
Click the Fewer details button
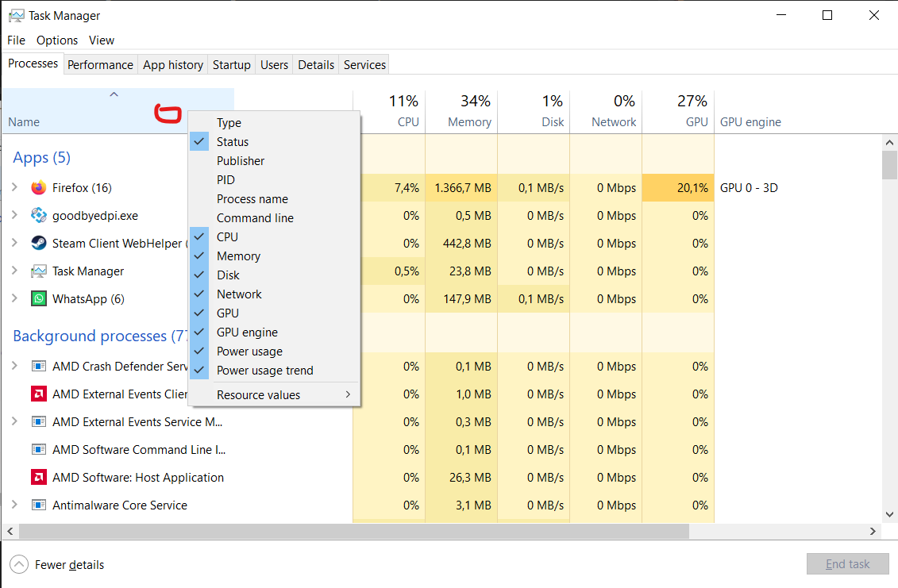58,565
